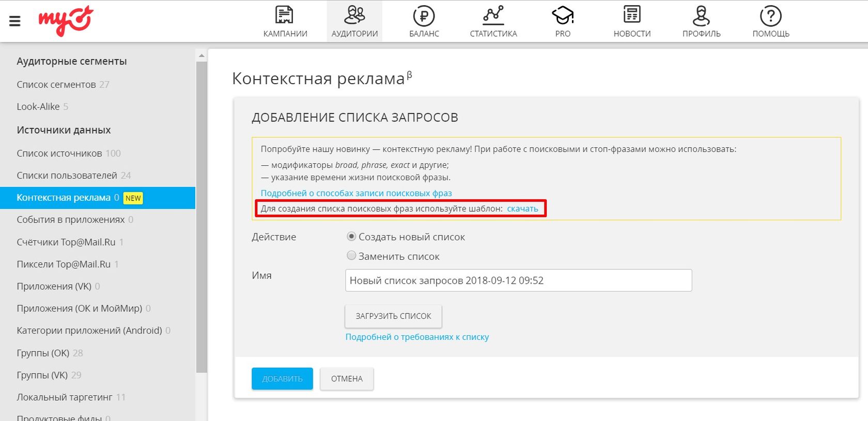Click the 'Загрузить список' button
This screenshot has height=421, width=868.
[393, 316]
